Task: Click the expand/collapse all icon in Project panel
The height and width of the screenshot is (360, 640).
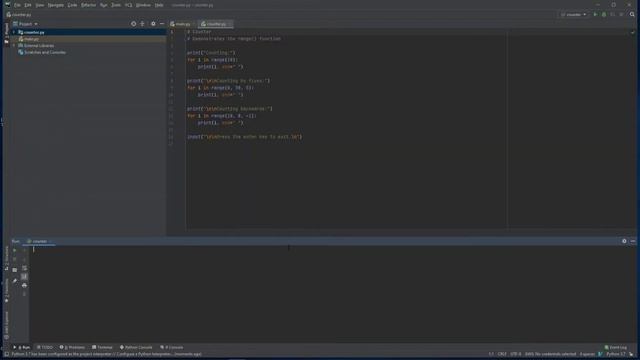Action: [142, 24]
